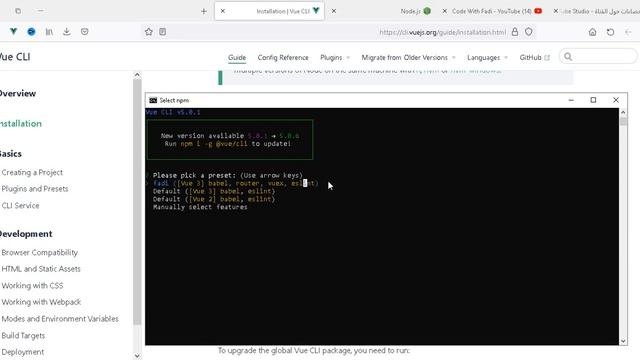Click sidebar scrollbar down arrow
Image resolution: width=640 pixels, height=360 pixels.
click(x=137, y=356)
